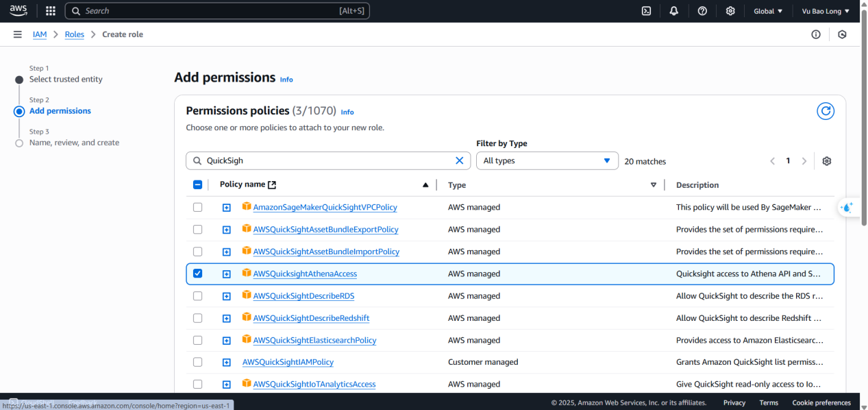This screenshot has width=868, height=410.
Task: Expand AWSQuicksightAthenaAccess row details
Action: point(227,274)
